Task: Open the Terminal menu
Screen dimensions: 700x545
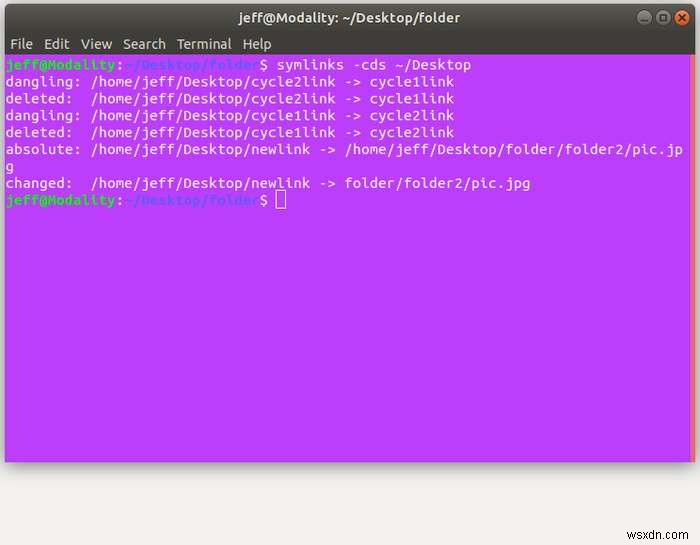Action: [x=204, y=44]
